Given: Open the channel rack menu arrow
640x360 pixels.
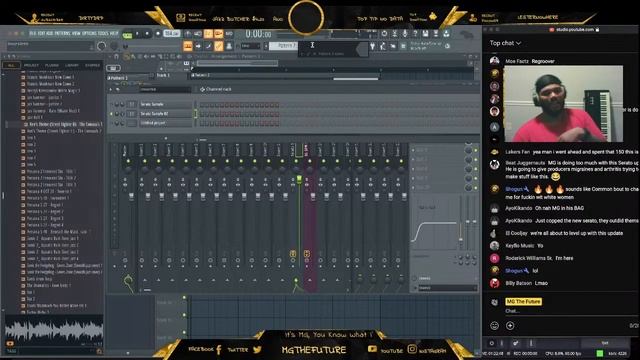Looking at the screenshot, I should [x=110, y=89].
